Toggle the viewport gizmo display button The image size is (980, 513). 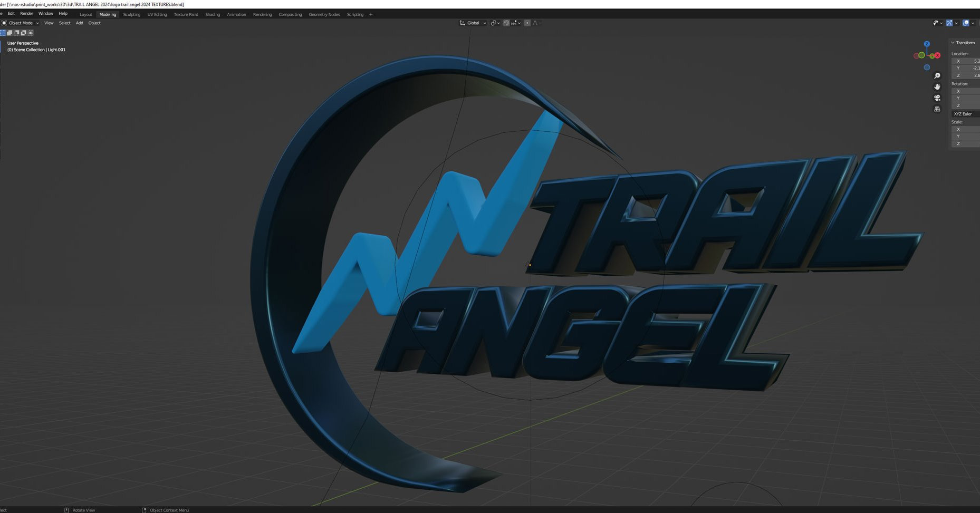pyautogui.click(x=949, y=23)
